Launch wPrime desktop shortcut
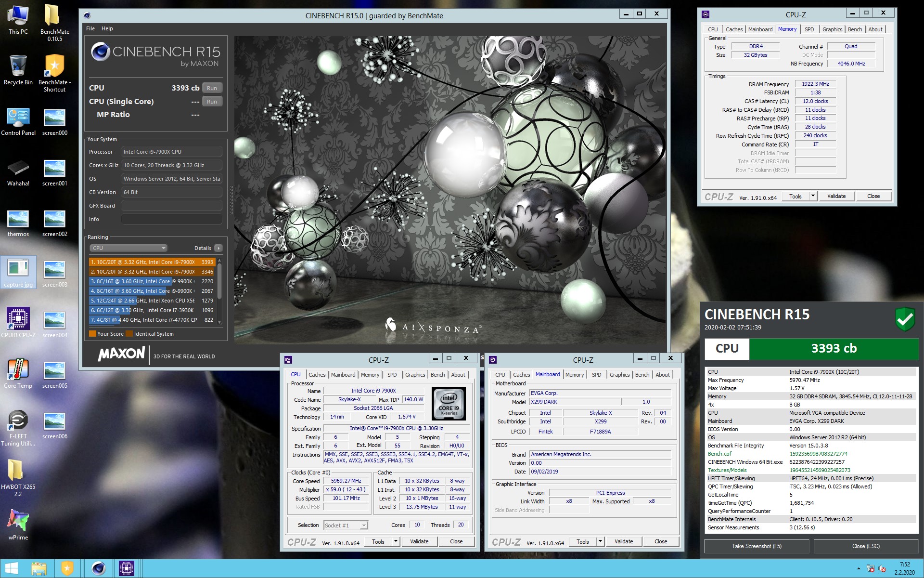924x578 pixels. [x=18, y=525]
